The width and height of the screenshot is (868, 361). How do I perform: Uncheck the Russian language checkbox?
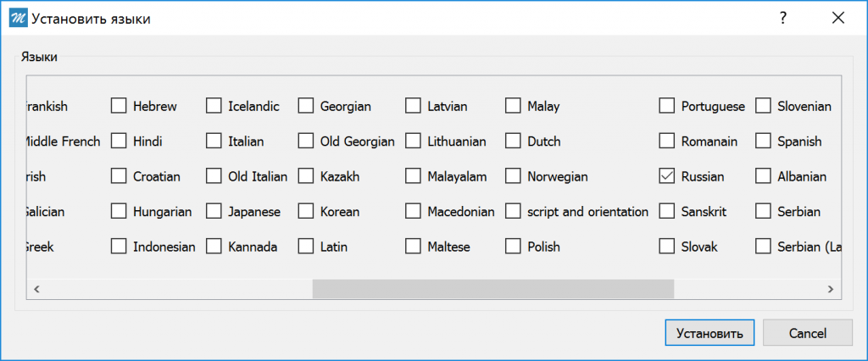point(667,176)
